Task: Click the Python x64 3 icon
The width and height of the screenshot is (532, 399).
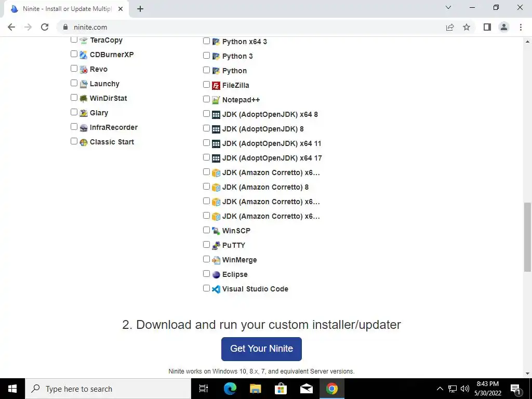Action: click(x=216, y=42)
